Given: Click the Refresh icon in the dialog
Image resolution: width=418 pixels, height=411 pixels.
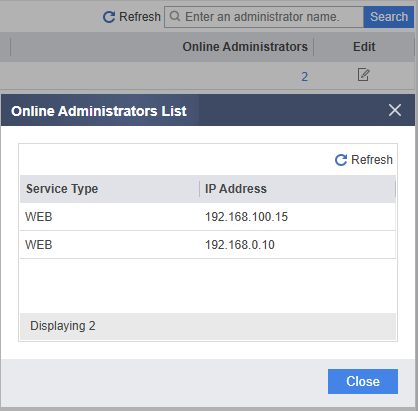Looking at the screenshot, I should pyautogui.click(x=341, y=160).
